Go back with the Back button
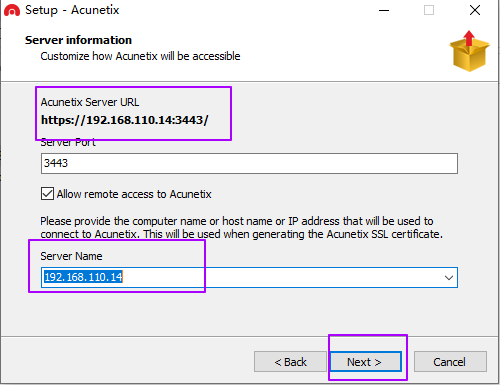Viewport: 500px width, 385px height. pyautogui.click(x=290, y=362)
